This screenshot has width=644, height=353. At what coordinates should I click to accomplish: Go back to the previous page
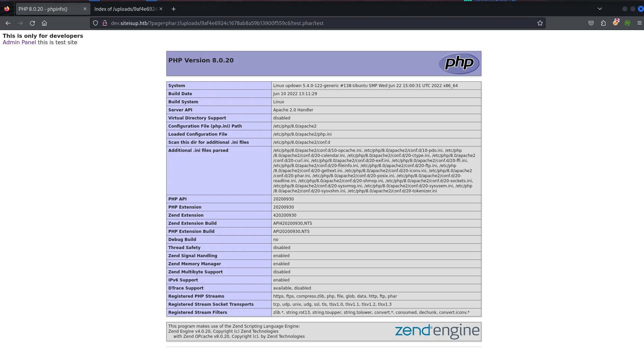click(8, 23)
